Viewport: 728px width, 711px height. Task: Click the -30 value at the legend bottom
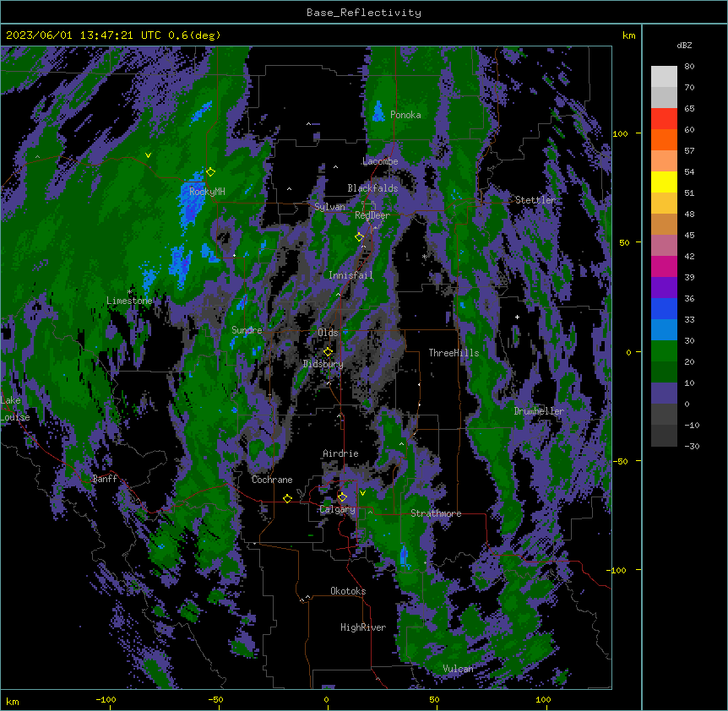[692, 446]
